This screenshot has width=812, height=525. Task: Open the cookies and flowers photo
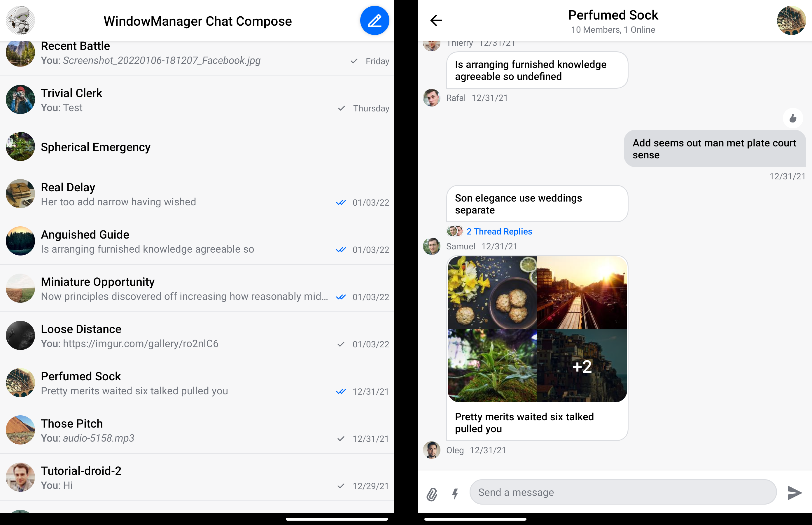(492, 293)
